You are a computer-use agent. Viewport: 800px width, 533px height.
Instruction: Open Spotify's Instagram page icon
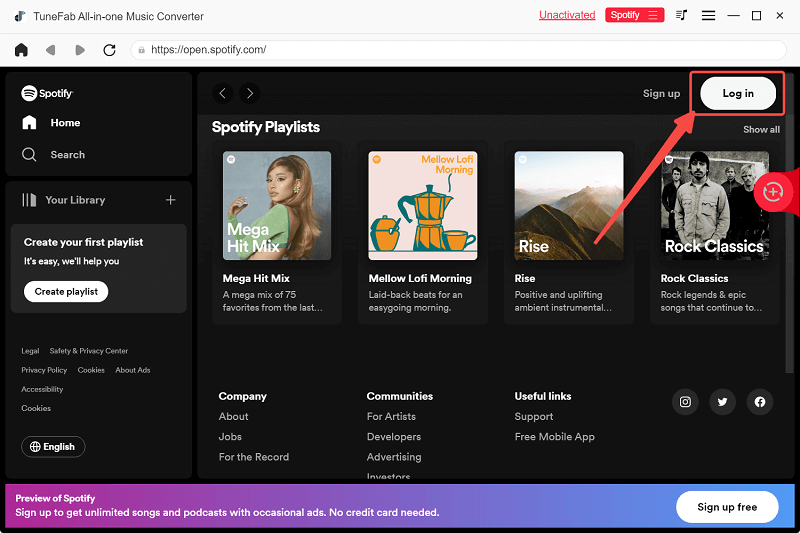point(685,402)
